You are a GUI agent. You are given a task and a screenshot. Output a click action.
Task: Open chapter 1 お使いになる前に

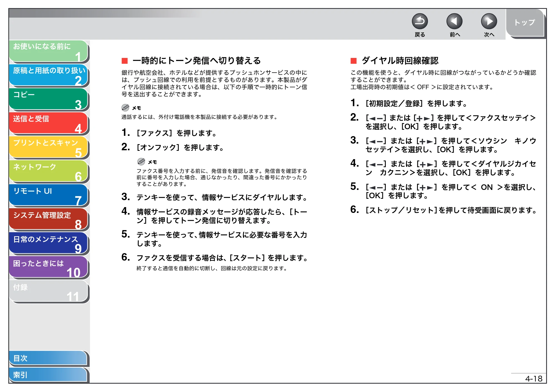tap(48, 51)
